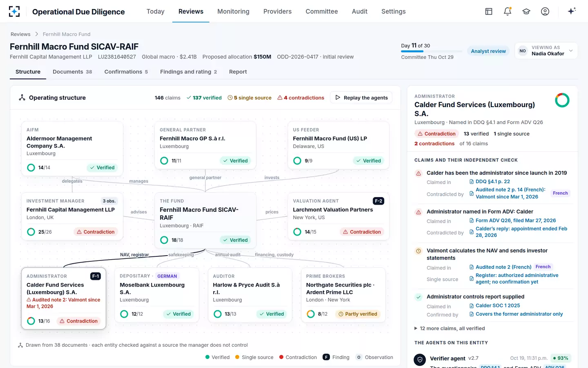Screen dimensions: 588x368
Task: Click the clock icon beside 5 single source
Action: coord(230,98)
